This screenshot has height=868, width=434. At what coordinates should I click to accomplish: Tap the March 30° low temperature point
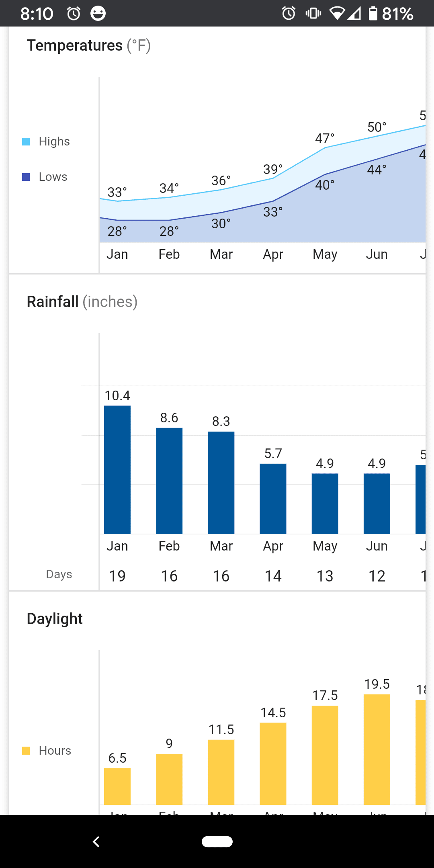tap(221, 213)
